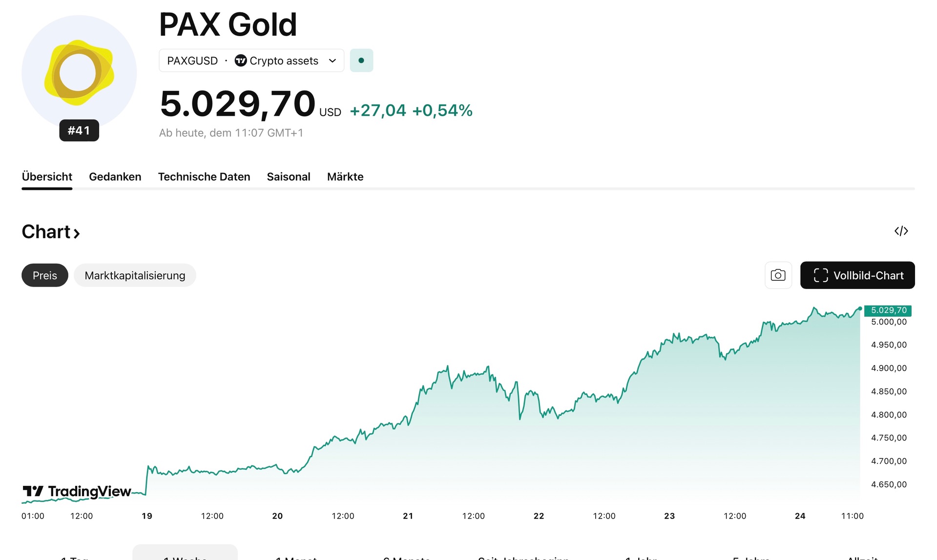The width and height of the screenshot is (937, 560).
Task: Take a chart snapshot with camera icon
Action: click(x=778, y=275)
